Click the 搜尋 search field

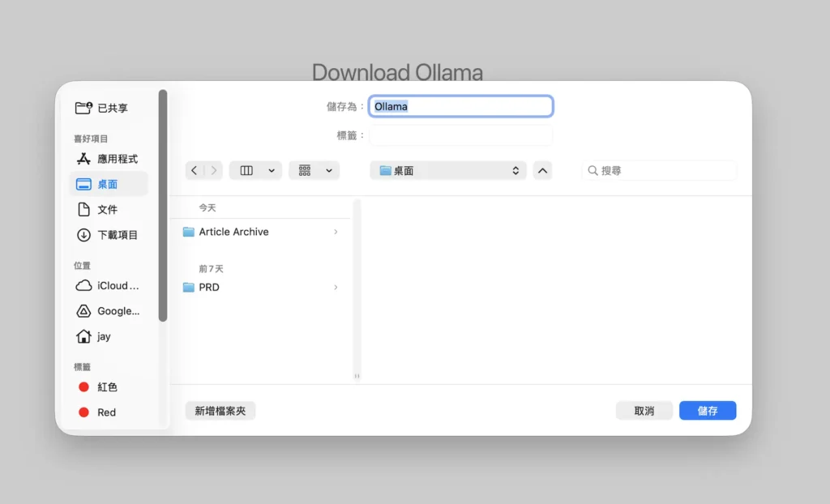point(660,170)
